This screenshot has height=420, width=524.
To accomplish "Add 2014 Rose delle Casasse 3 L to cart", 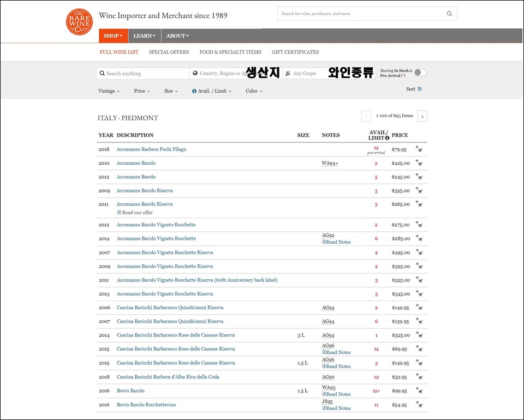I will coord(419,334).
